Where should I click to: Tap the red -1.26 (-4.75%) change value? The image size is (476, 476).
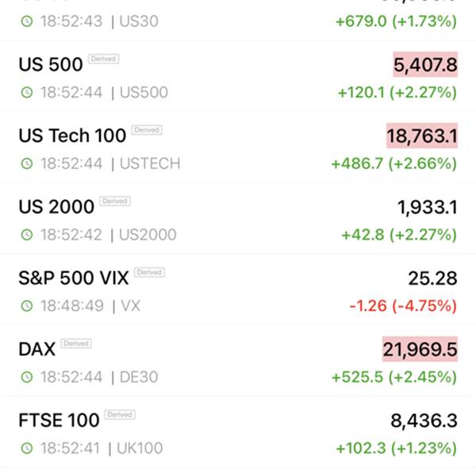[403, 305]
